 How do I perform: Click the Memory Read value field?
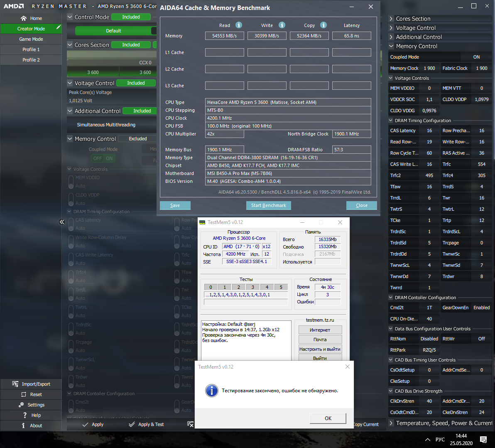click(225, 36)
